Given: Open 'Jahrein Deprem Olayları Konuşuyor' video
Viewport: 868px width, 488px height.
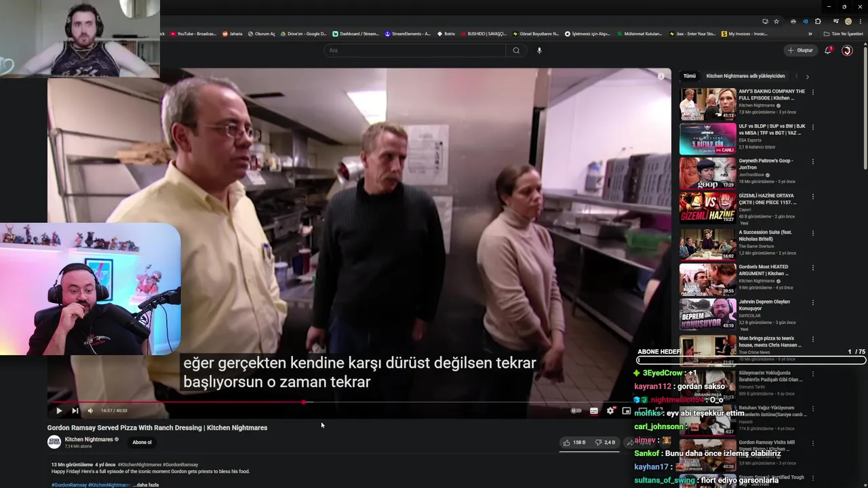Looking at the screenshot, I should pos(708,314).
